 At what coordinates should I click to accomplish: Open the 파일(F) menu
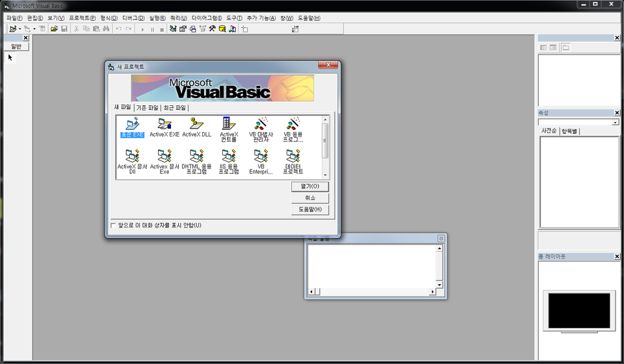14,18
